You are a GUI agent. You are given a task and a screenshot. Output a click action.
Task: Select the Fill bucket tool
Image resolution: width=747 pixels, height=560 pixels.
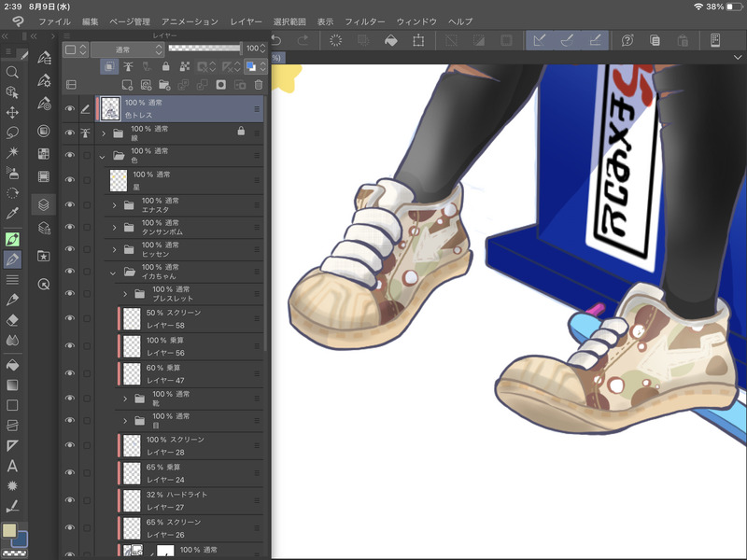pyautogui.click(x=12, y=364)
